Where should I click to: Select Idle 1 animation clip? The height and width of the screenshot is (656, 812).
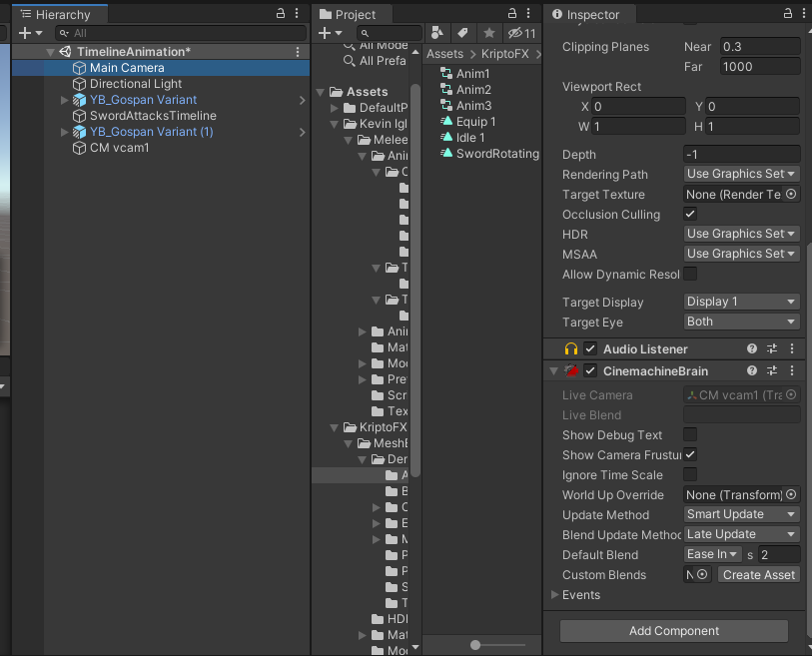(461, 138)
